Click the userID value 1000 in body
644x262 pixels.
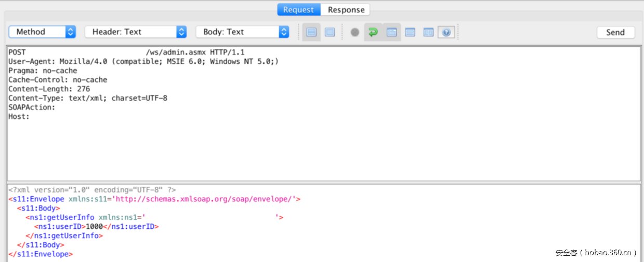94,227
